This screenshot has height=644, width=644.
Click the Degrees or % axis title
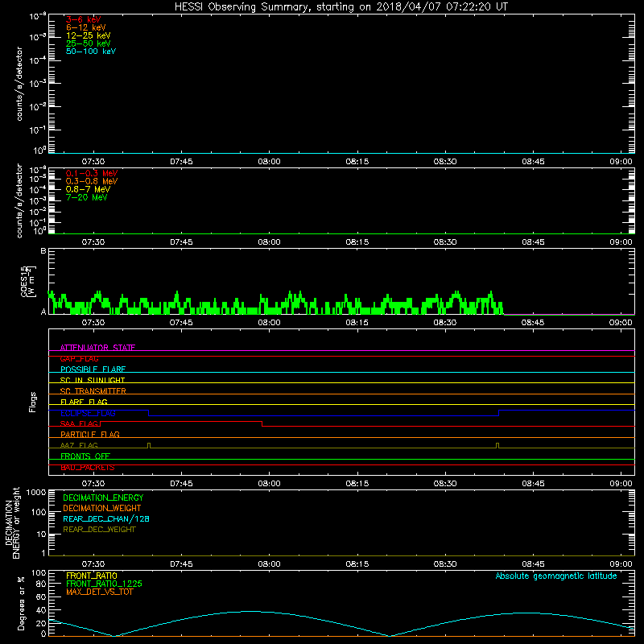[21, 603]
